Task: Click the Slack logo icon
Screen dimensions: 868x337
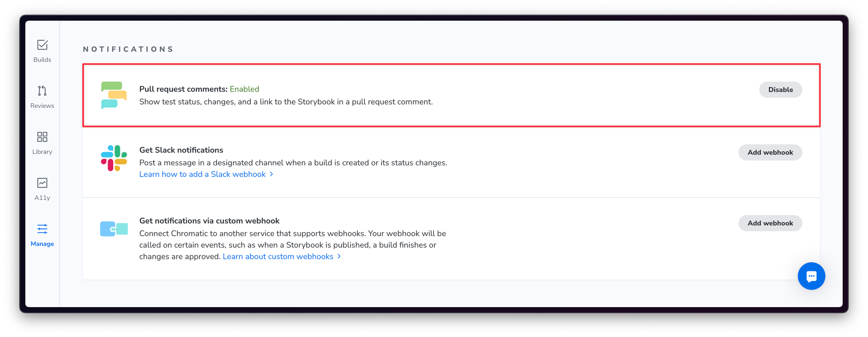Action: (x=113, y=157)
